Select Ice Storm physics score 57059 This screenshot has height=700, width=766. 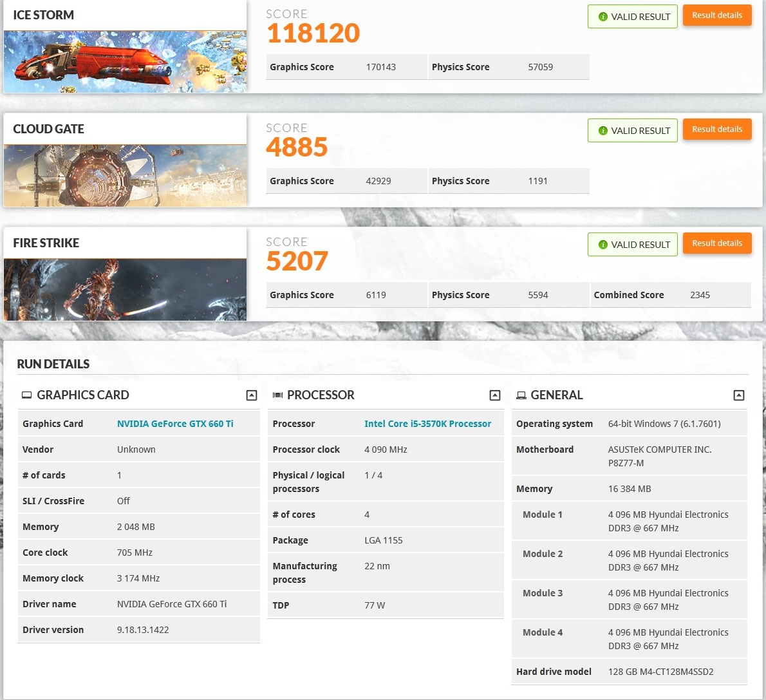coord(540,67)
